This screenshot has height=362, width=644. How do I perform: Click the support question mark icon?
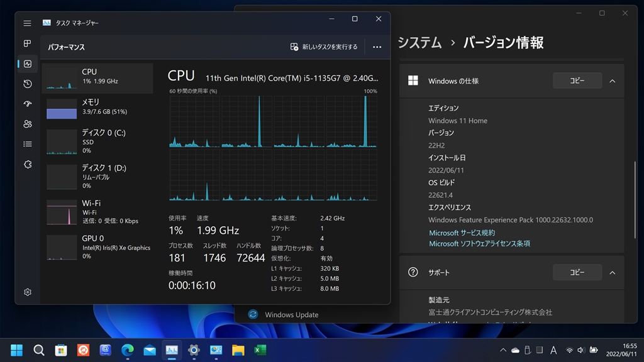(413, 272)
